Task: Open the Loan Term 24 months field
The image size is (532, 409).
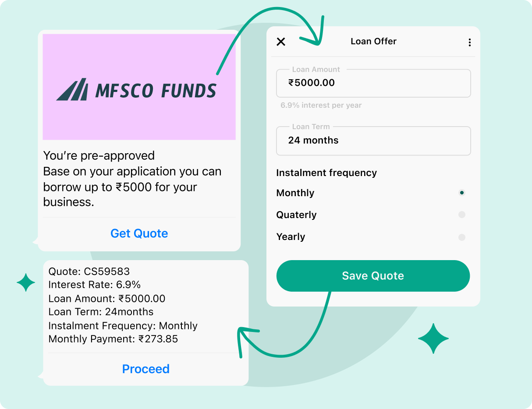Action: coord(373,141)
